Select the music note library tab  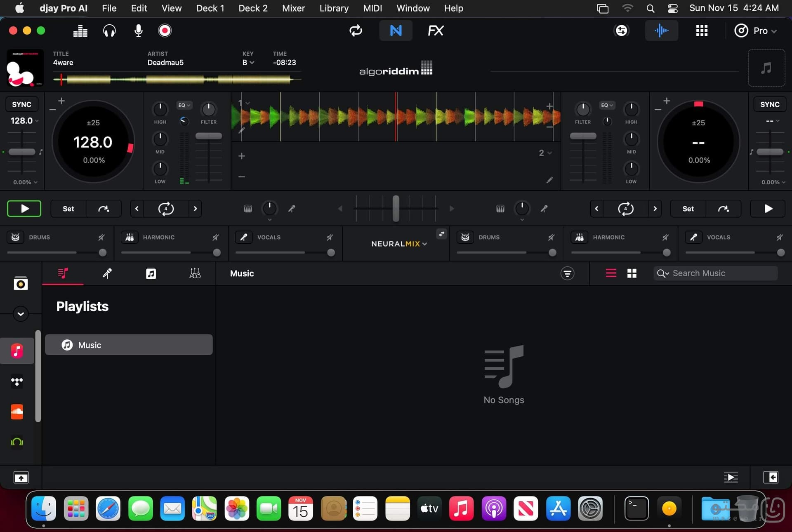151,273
